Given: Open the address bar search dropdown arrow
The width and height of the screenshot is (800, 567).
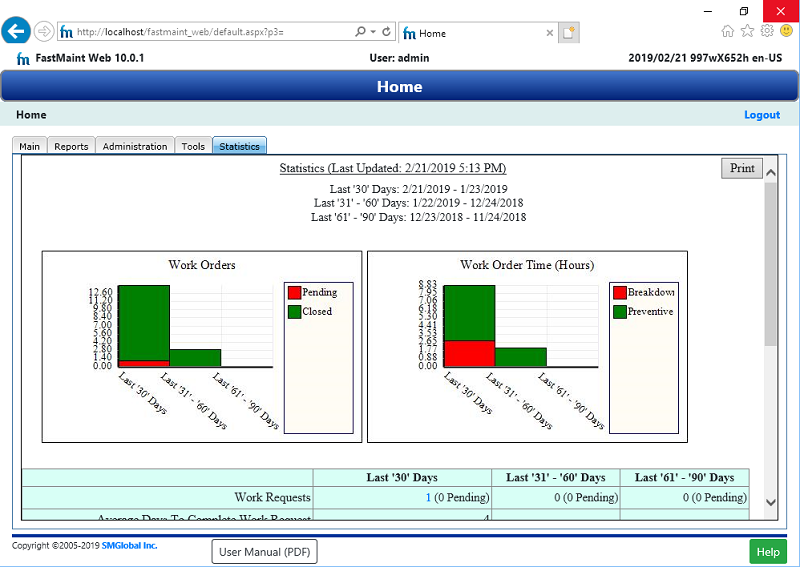Looking at the screenshot, I should tap(373, 32).
